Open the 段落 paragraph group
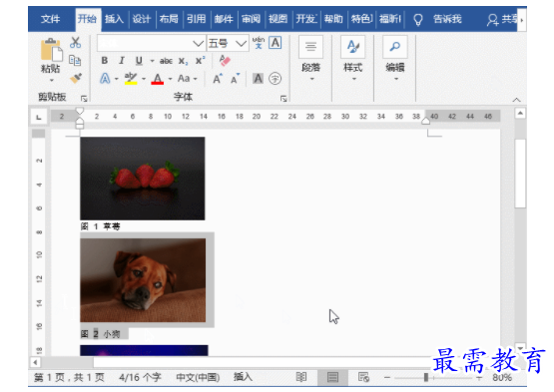The image size is (554, 392). 310,59
